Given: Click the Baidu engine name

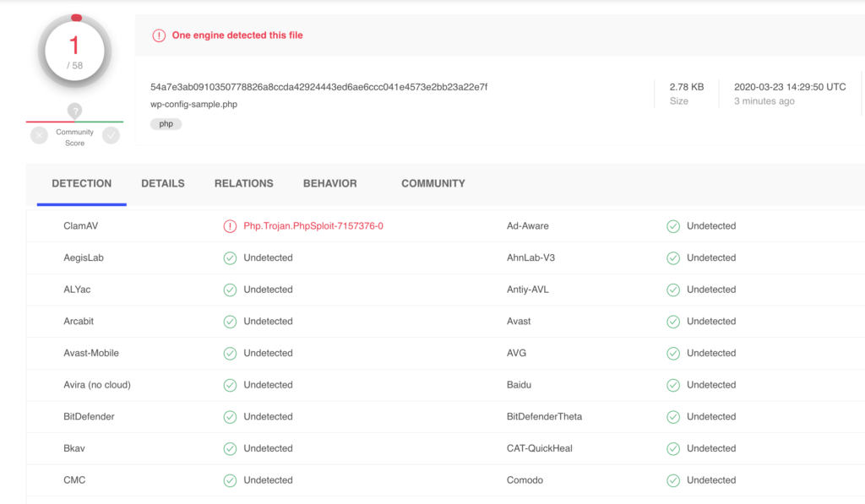Looking at the screenshot, I should 520,385.
